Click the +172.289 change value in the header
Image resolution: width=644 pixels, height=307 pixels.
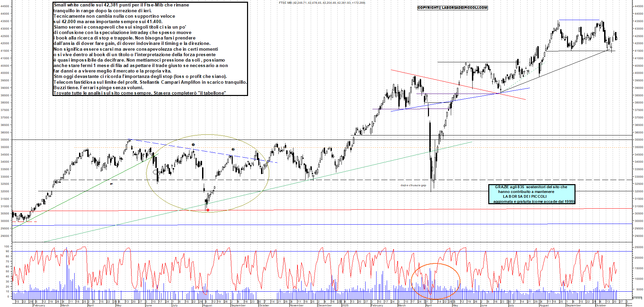pos(358,3)
